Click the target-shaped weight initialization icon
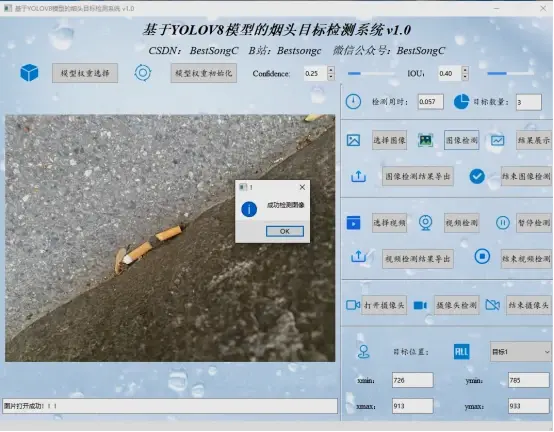 pyautogui.click(x=143, y=73)
